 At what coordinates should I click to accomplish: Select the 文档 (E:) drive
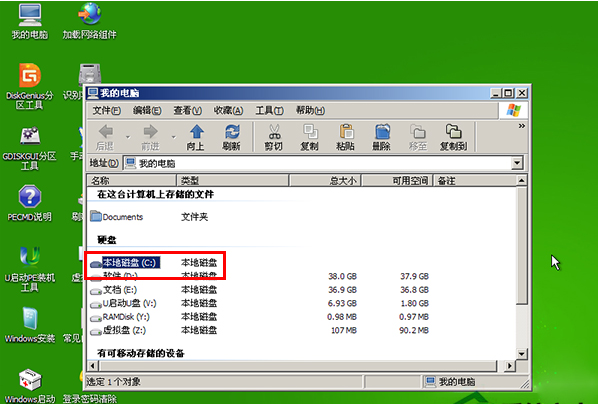[x=114, y=290]
